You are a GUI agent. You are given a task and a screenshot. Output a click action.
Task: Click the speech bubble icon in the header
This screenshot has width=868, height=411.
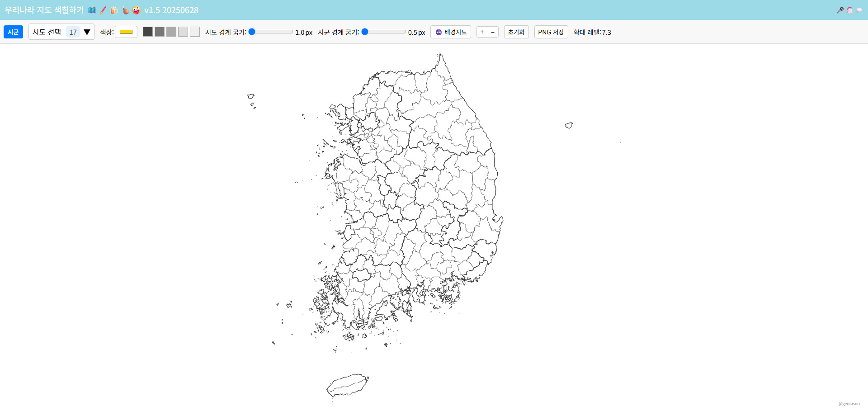click(x=859, y=10)
